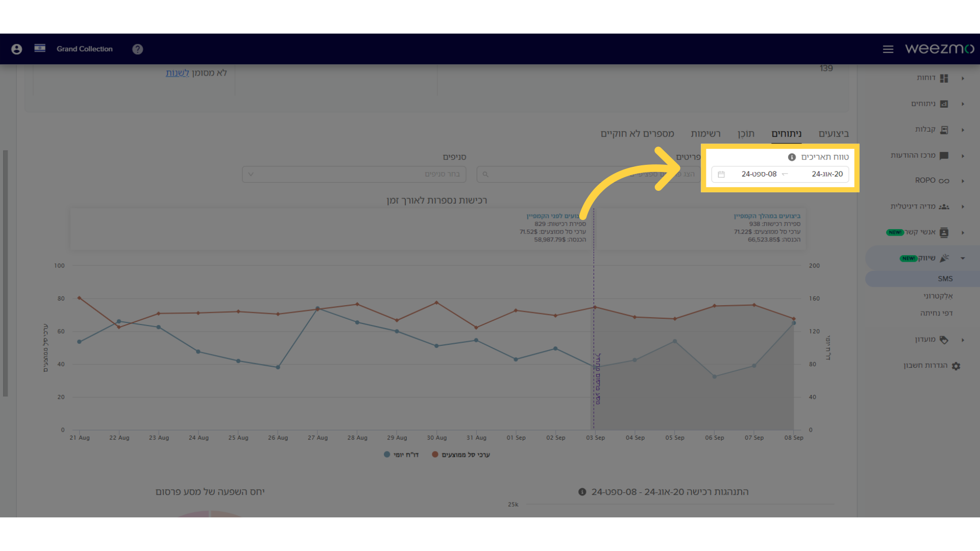Screen dimensions: 980x551
Task: Open the user account icon
Action: [x=16, y=49]
